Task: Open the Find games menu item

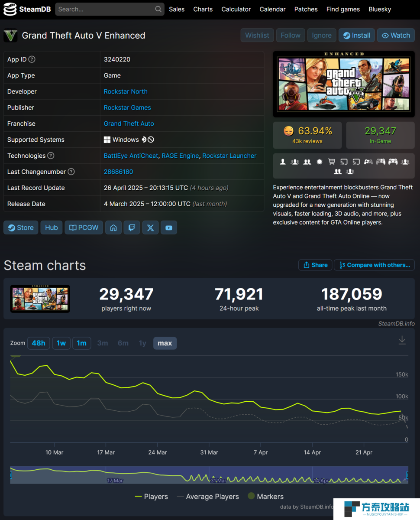Action: [x=343, y=9]
